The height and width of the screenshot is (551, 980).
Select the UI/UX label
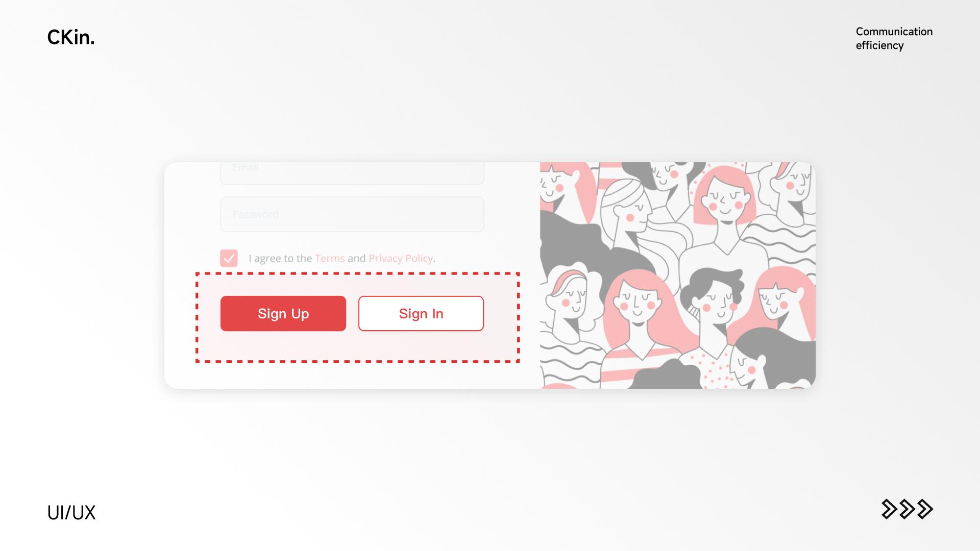(71, 513)
